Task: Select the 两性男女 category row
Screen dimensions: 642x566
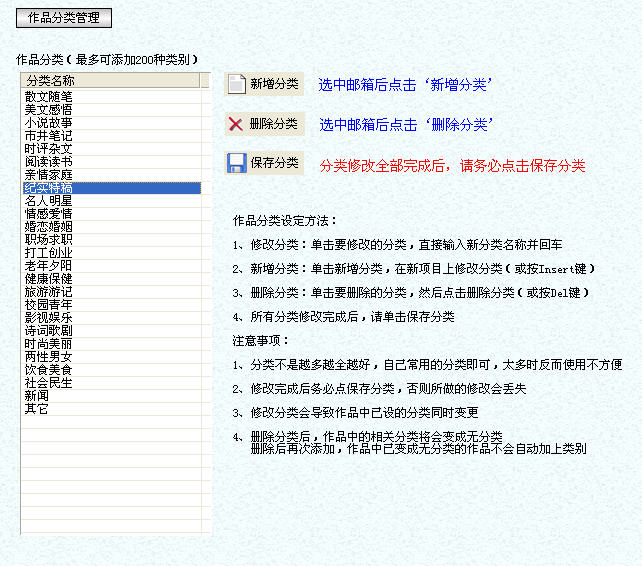Action: [x=111, y=357]
